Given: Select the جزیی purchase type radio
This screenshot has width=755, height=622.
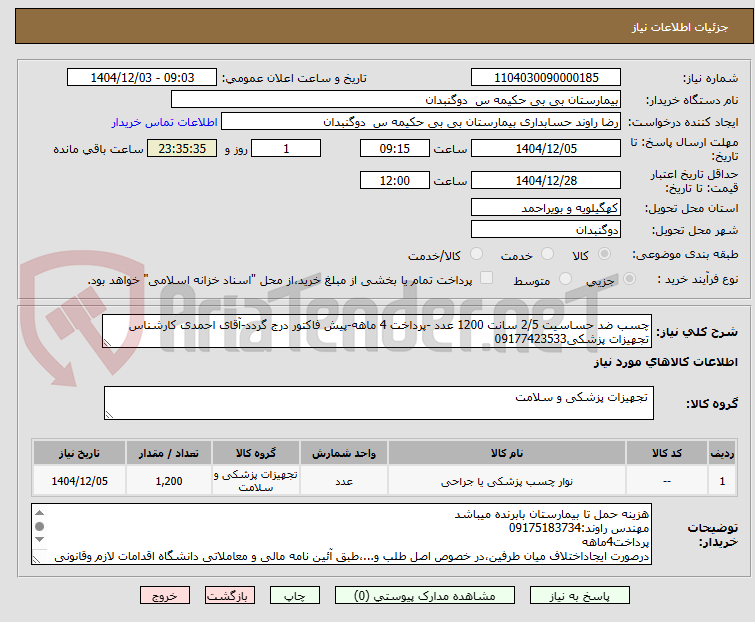Looking at the screenshot, I should click(x=629, y=278).
